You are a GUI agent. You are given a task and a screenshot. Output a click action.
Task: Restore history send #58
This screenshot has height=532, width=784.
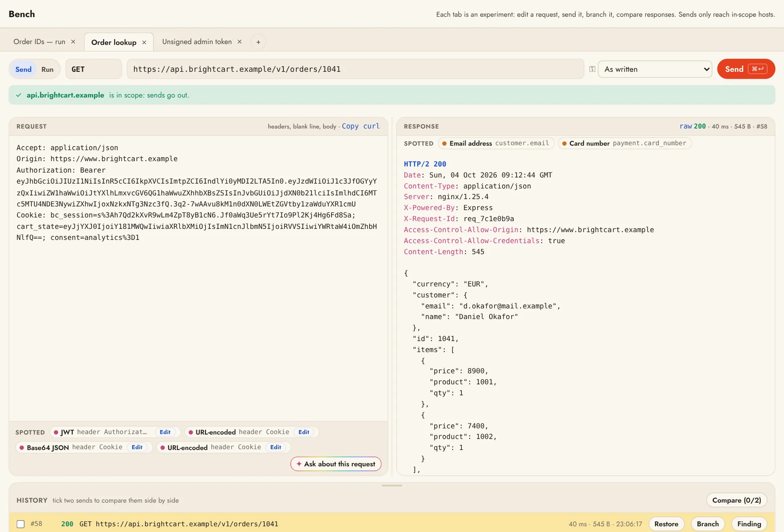click(x=666, y=524)
